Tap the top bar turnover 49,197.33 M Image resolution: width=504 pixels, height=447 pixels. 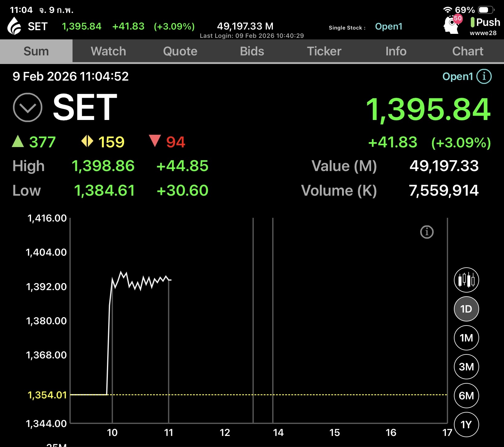pos(245,26)
